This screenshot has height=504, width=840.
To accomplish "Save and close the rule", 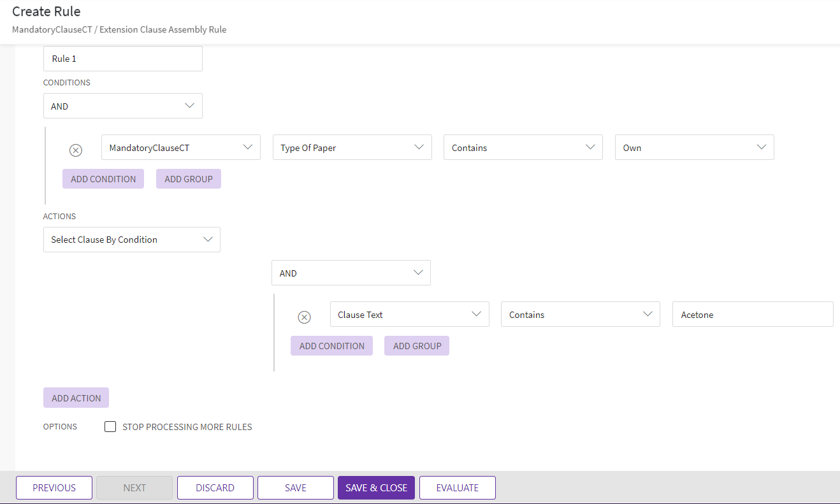I will click(376, 487).
